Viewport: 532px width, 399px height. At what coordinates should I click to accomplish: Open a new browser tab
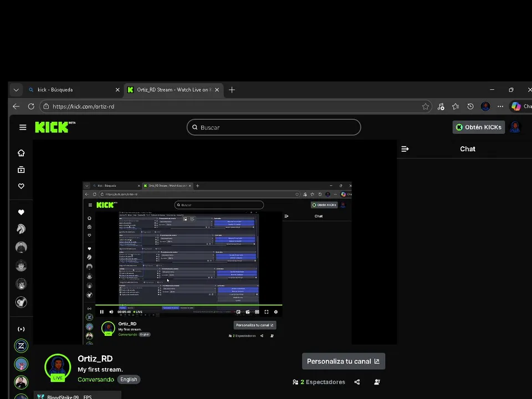tap(232, 90)
